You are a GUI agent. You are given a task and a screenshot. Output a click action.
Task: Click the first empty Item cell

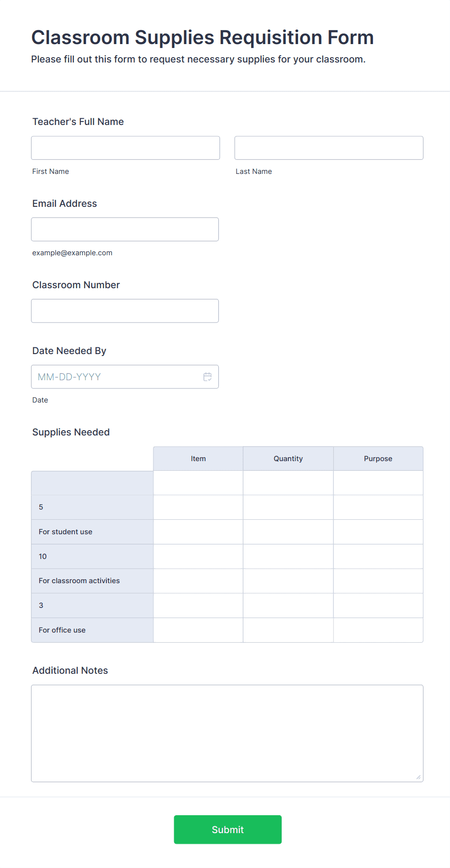(x=198, y=482)
